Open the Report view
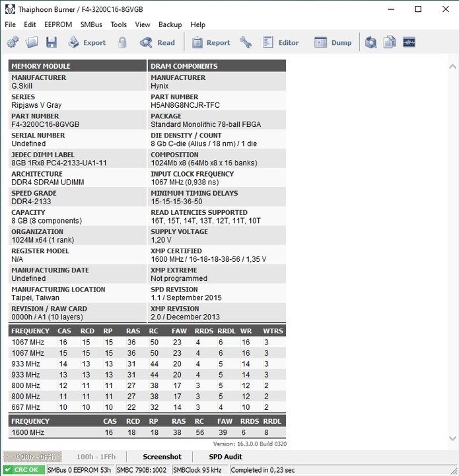 [x=211, y=42]
